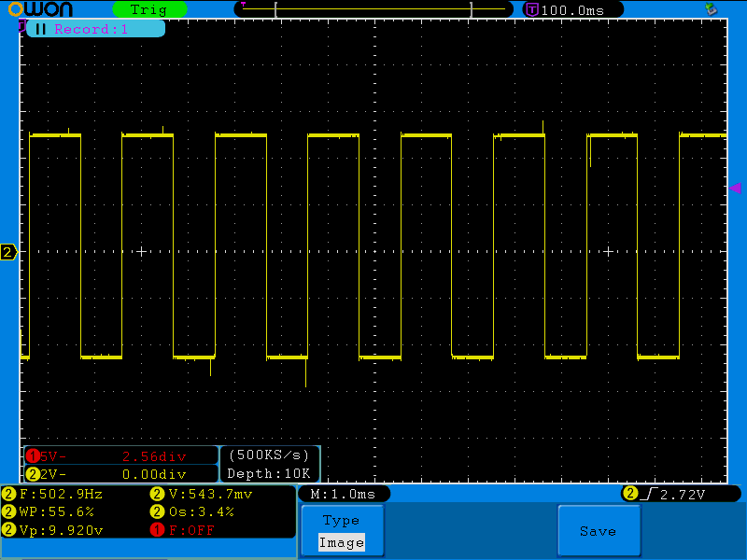Image resolution: width=747 pixels, height=560 pixels.
Task: Click the 'Vp:9.920v' peak voltage measurement
Action: tap(61, 530)
